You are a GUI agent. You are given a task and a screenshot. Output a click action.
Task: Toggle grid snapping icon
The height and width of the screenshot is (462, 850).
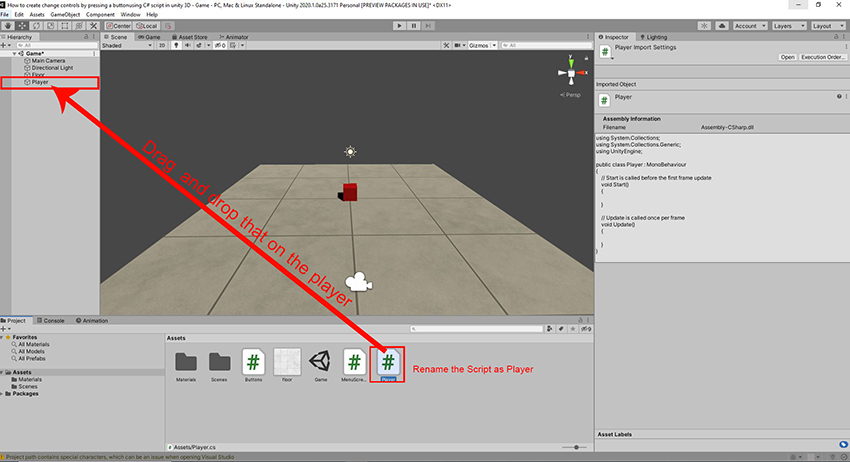tap(169, 25)
